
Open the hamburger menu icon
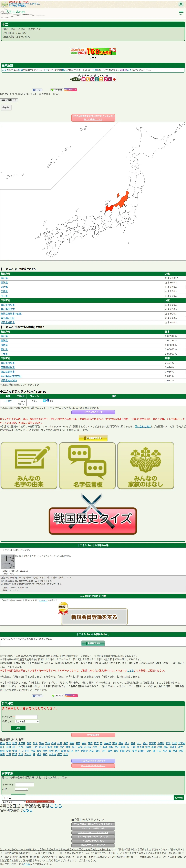pos(181,12)
